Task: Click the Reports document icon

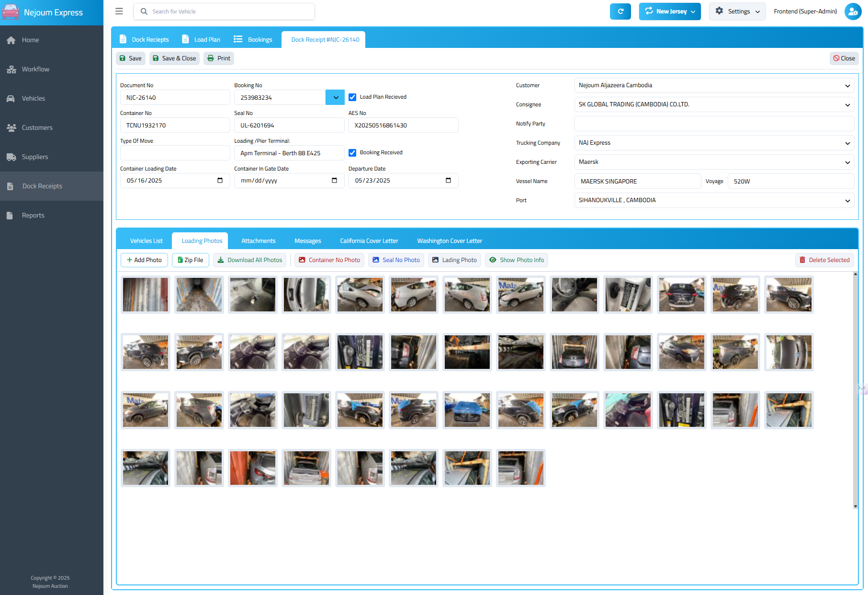Action: point(10,216)
